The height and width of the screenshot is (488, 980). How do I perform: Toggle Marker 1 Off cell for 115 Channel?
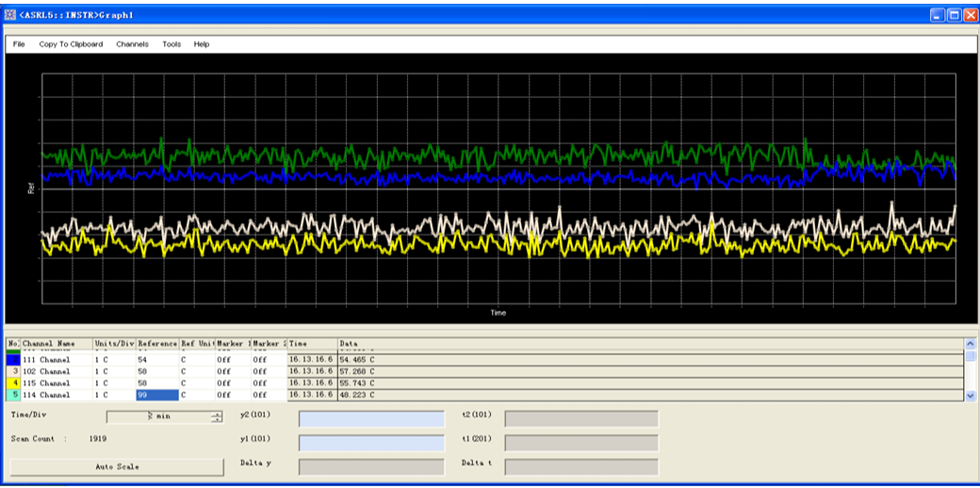232,383
